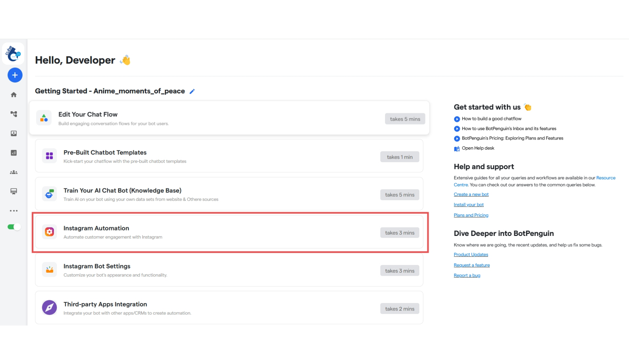Image resolution: width=629 pixels, height=364 pixels.
Task: Click 'Train AI on your bot using your own data sets' text
Action: [x=141, y=199]
